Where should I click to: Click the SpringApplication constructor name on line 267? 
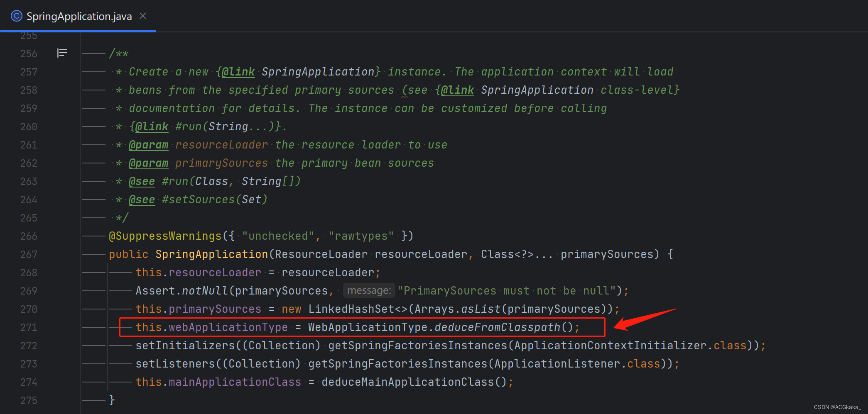point(212,254)
